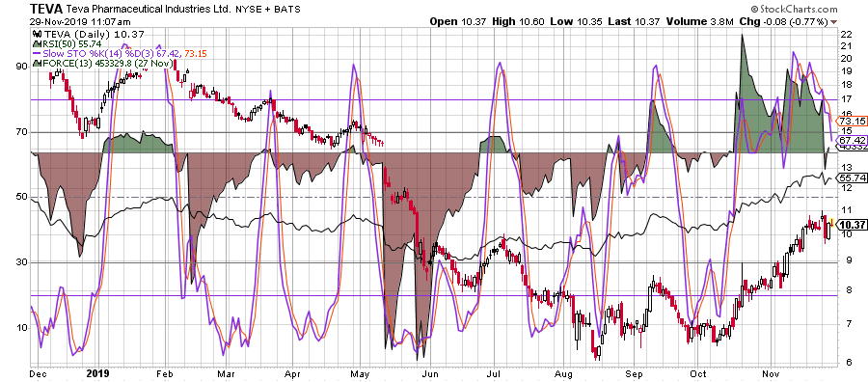
Task: Click the purple line icon beside Slow STO
Action: point(37,54)
